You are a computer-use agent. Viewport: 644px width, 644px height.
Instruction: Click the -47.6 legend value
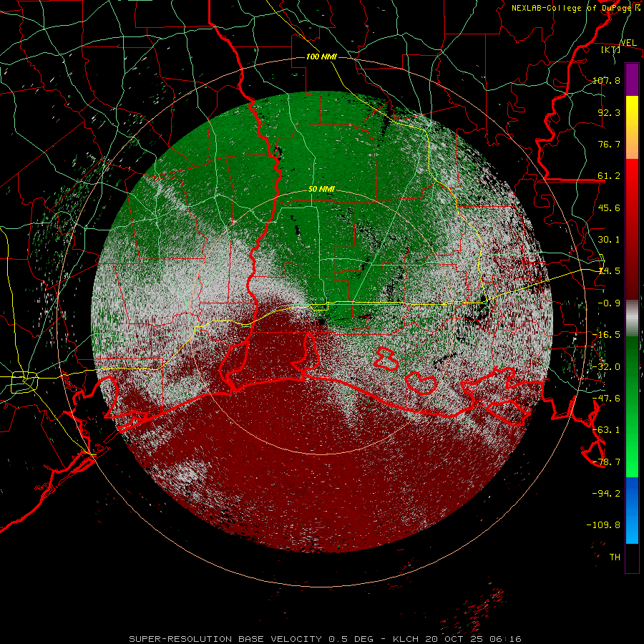606,399
